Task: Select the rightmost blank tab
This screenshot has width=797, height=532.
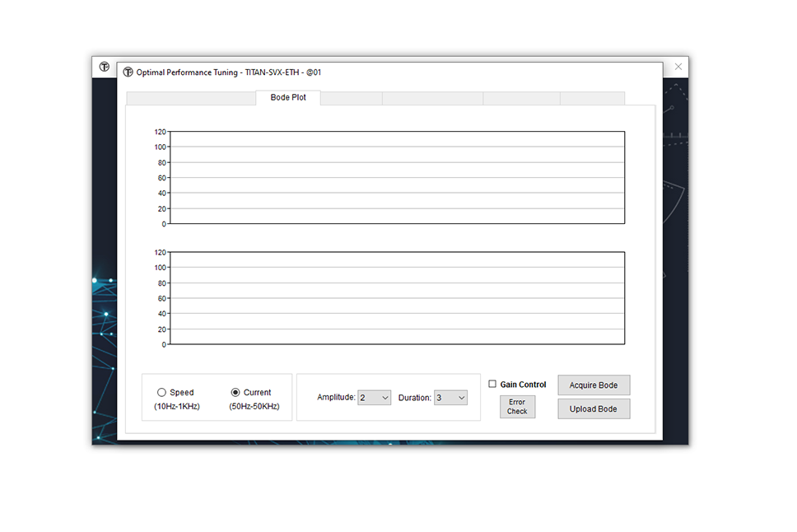Action: click(592, 99)
